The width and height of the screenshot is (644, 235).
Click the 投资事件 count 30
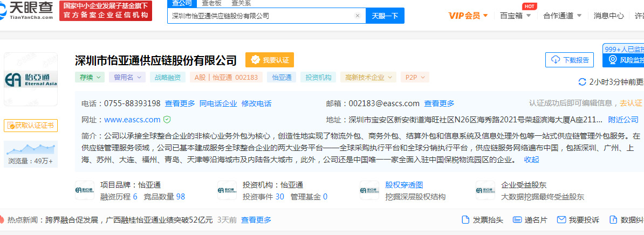[x=280, y=197]
